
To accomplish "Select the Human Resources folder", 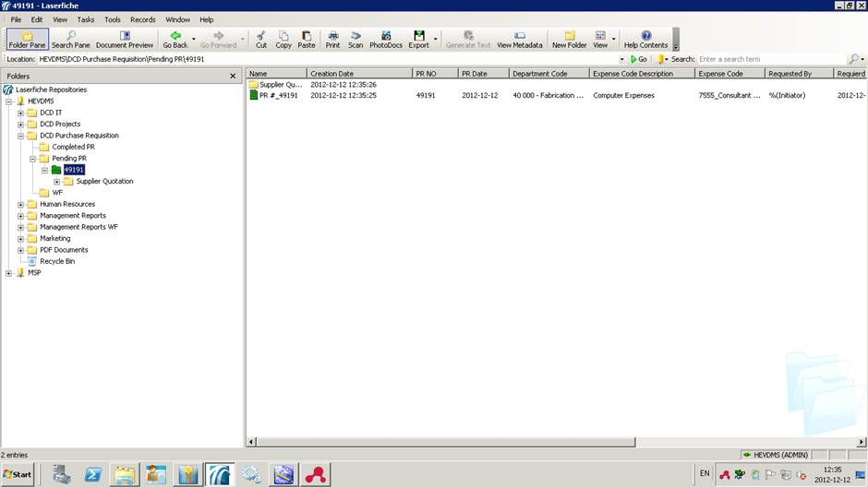I will (x=67, y=204).
